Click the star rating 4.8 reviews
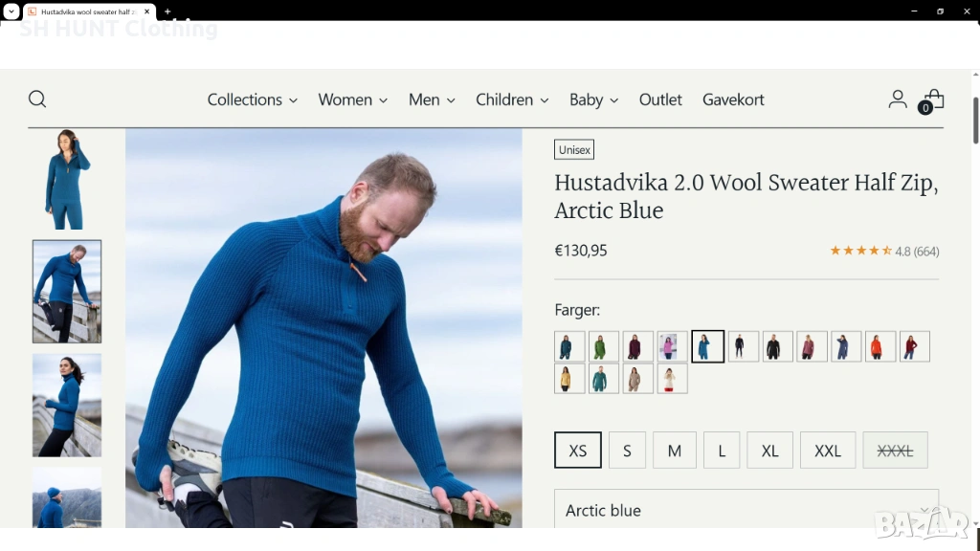This screenshot has height=551, width=980. point(884,252)
